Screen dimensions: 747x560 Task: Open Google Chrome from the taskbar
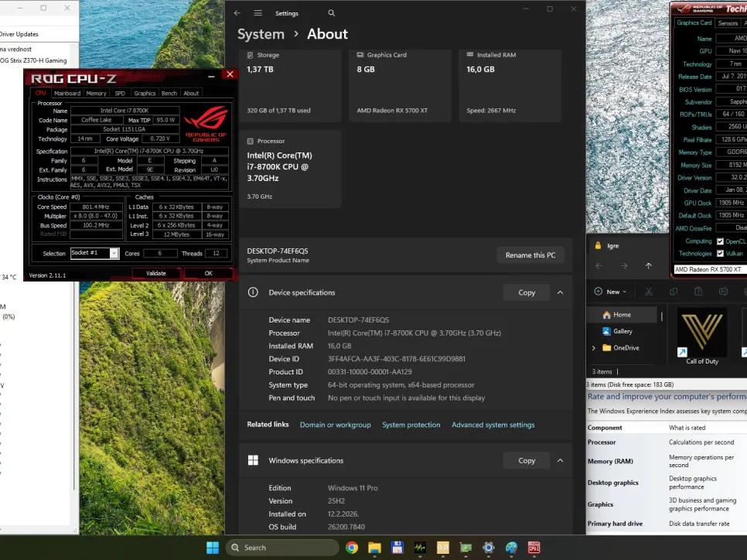(352, 548)
